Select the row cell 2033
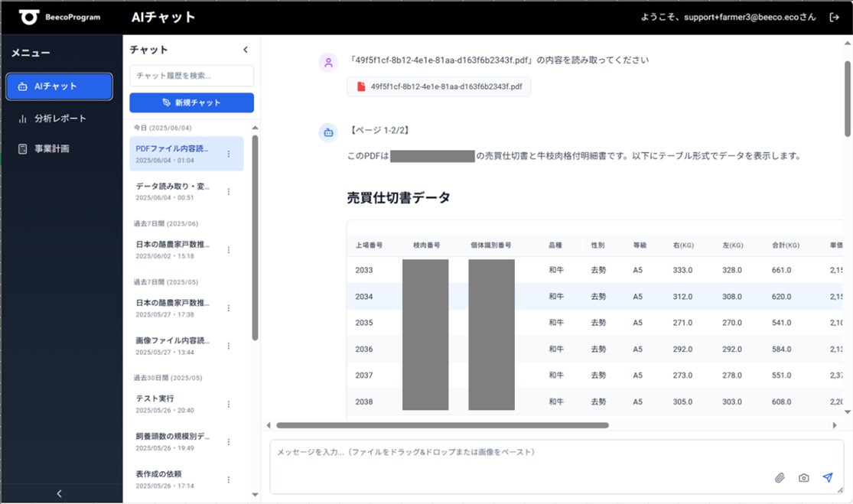 [x=364, y=270]
